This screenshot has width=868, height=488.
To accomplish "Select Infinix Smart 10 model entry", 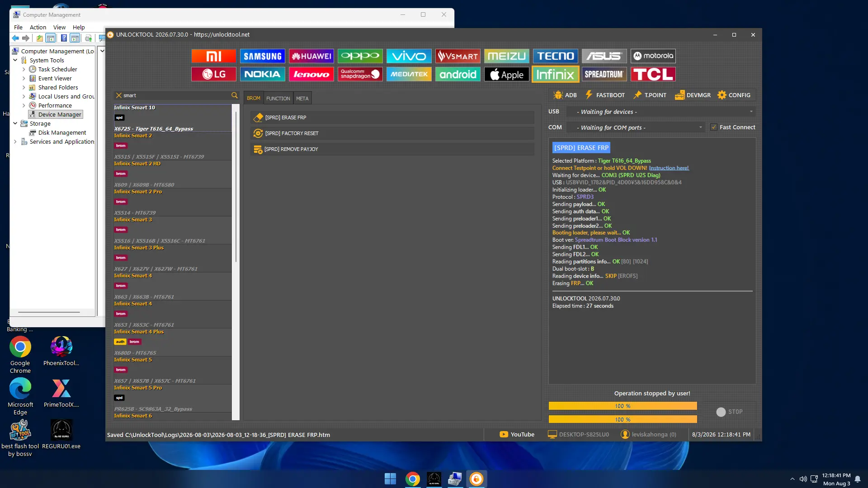I will (x=172, y=118).
